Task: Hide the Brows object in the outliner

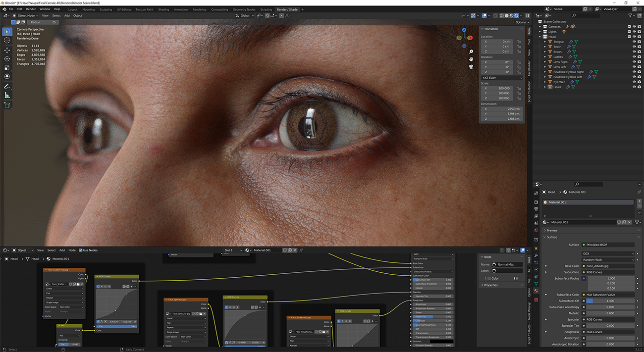Action: coord(634,51)
